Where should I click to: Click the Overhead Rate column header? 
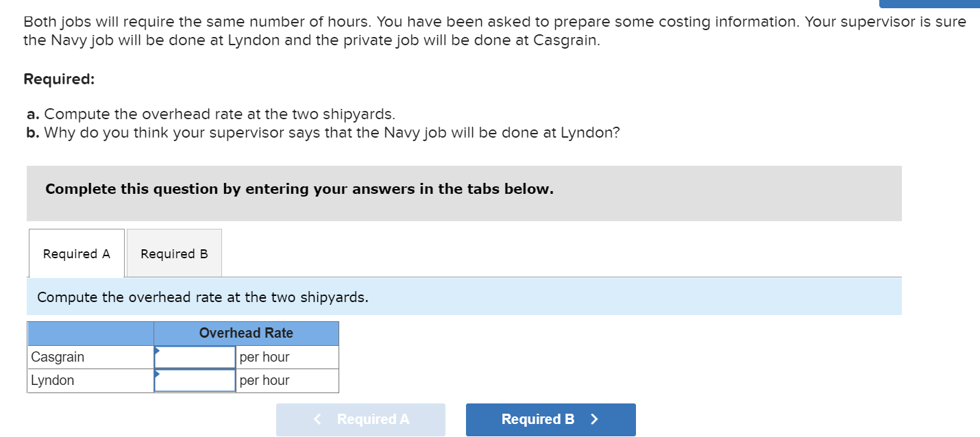click(x=246, y=334)
